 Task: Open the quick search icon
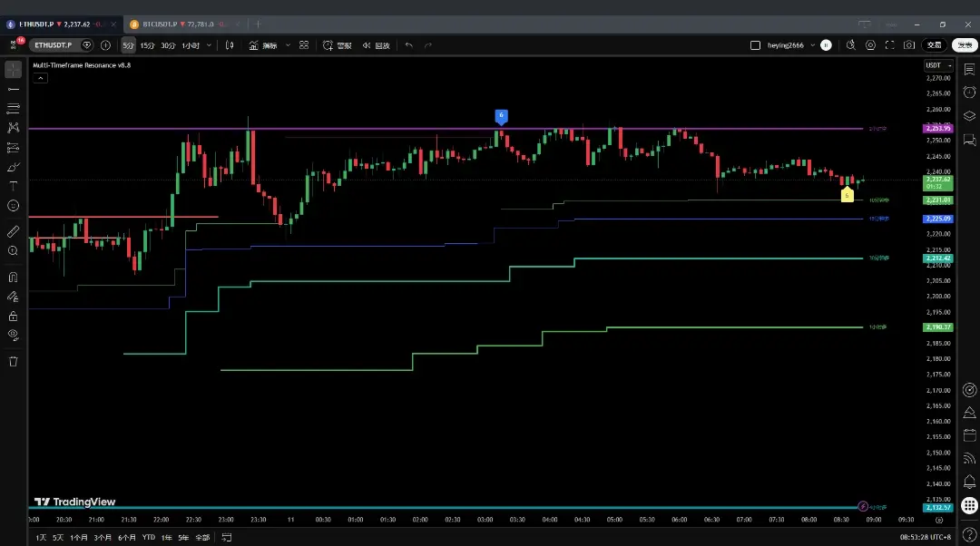(x=850, y=45)
